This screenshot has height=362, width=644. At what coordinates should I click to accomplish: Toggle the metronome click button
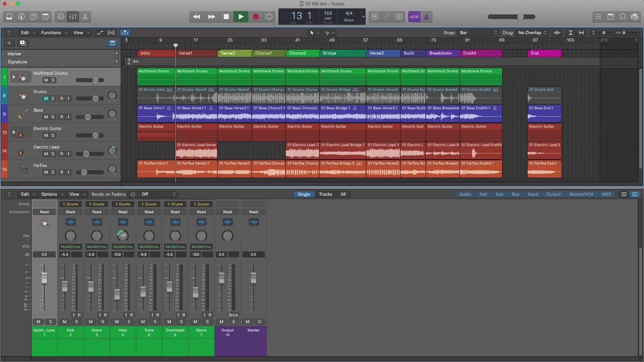pos(426,17)
